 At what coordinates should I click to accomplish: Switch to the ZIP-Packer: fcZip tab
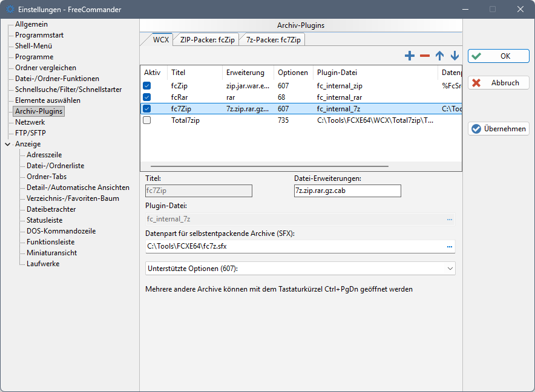tap(207, 40)
